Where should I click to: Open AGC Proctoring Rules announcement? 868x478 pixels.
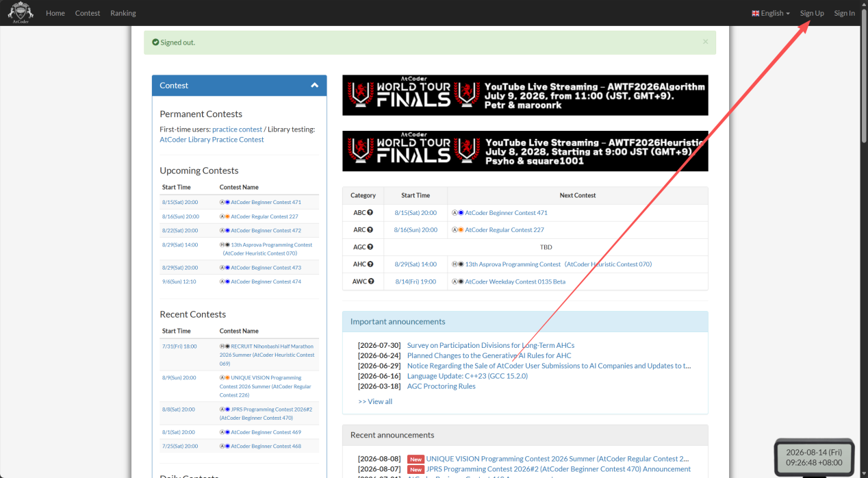pyautogui.click(x=442, y=386)
